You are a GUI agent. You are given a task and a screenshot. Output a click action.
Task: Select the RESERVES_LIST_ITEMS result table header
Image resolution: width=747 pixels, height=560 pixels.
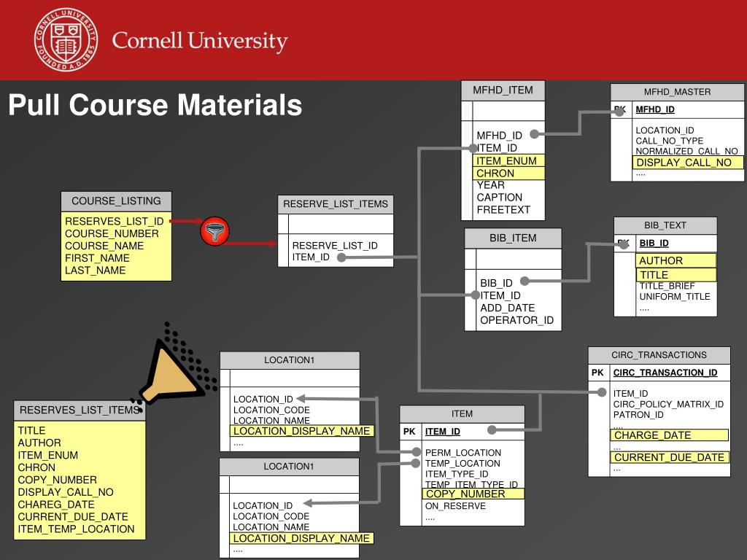click(80, 411)
